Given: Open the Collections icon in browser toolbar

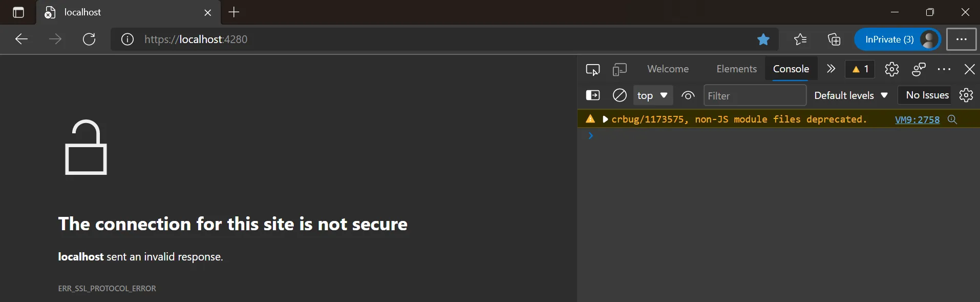Looking at the screenshot, I should coord(834,39).
